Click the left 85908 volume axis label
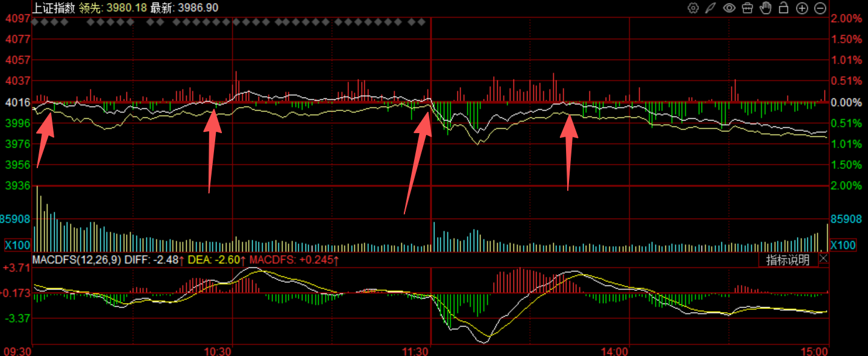The width and height of the screenshot is (868, 356). tap(16, 219)
